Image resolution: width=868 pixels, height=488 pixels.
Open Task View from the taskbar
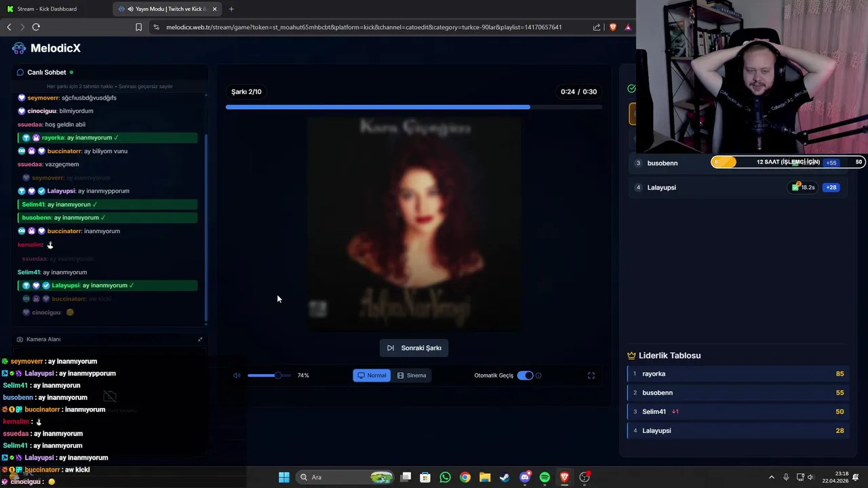pos(406,477)
